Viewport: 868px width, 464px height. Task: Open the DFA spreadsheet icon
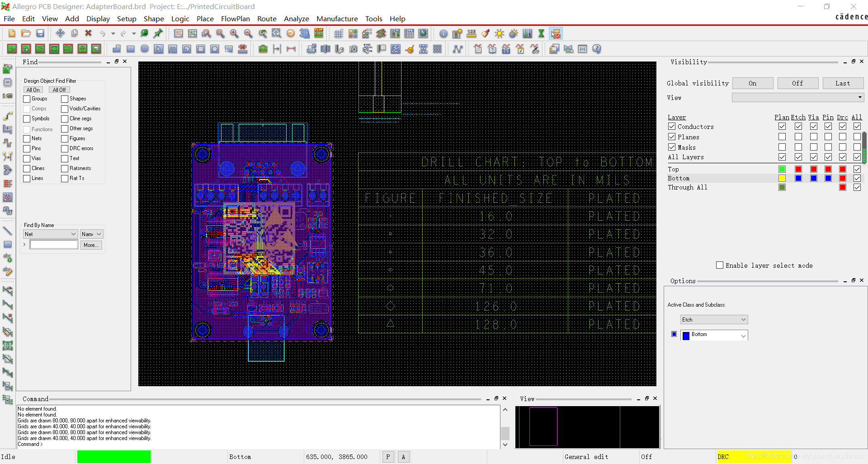coord(409,33)
